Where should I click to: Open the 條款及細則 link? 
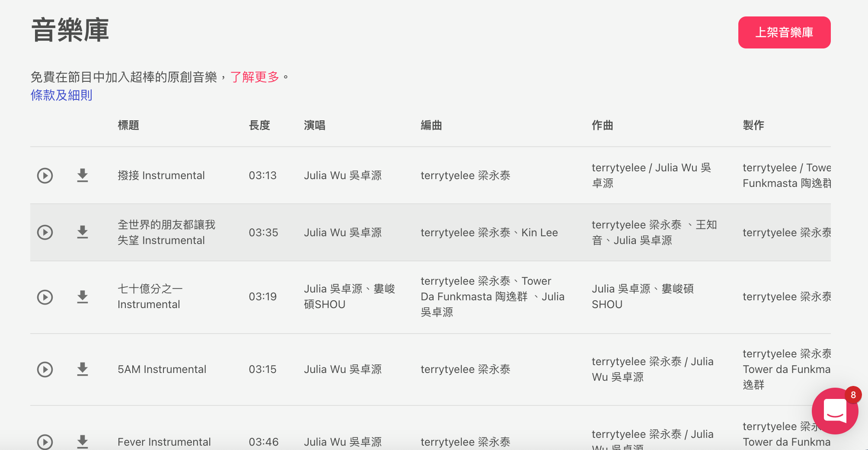click(x=61, y=95)
